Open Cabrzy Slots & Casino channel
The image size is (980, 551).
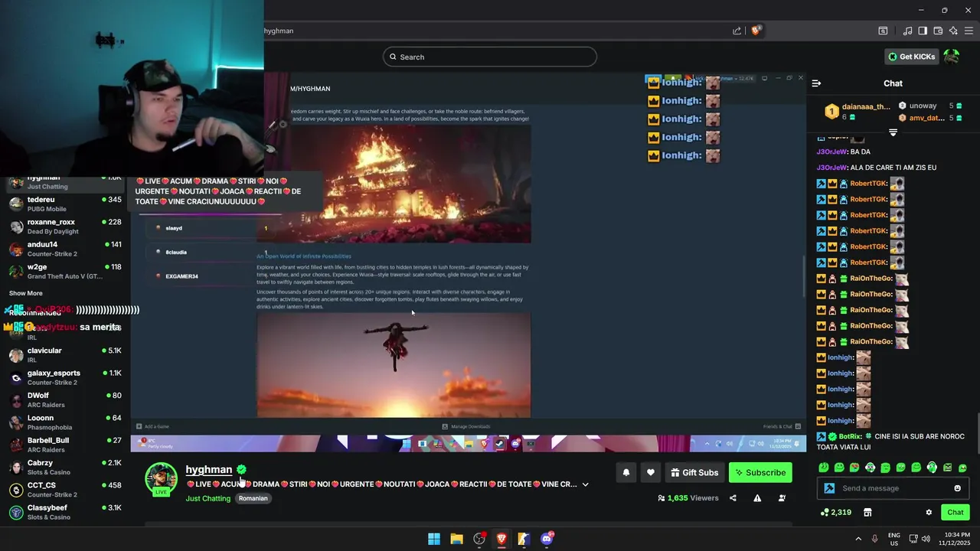(65, 468)
